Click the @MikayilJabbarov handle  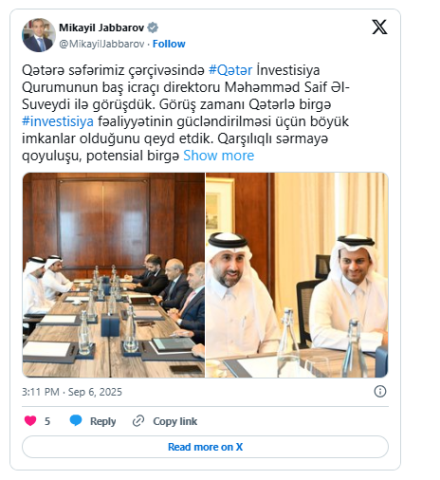click(102, 44)
